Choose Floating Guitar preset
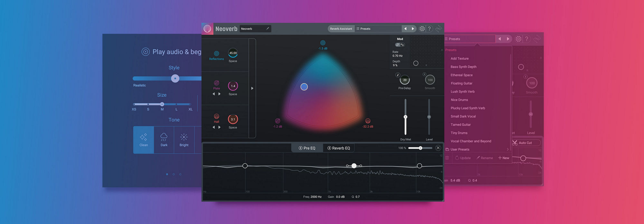 [x=461, y=83]
